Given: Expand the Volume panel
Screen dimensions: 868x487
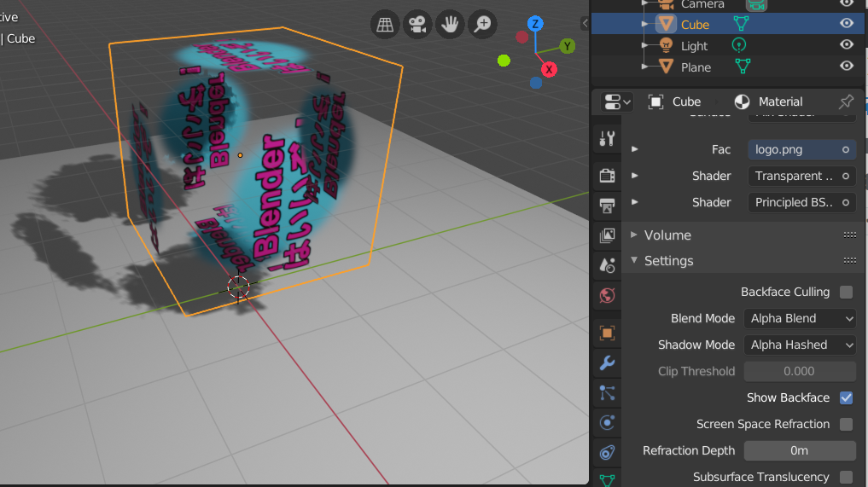Looking at the screenshot, I should click(x=634, y=235).
